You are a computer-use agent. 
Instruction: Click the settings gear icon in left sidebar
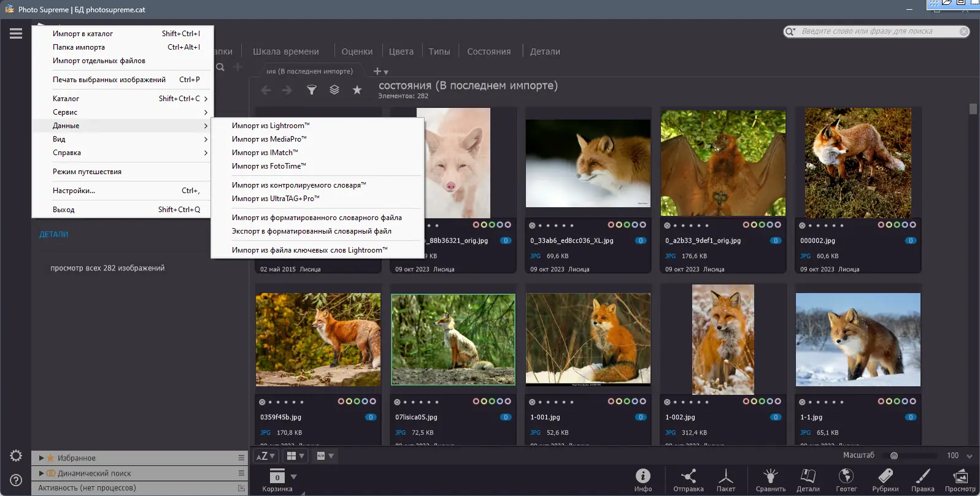point(16,456)
